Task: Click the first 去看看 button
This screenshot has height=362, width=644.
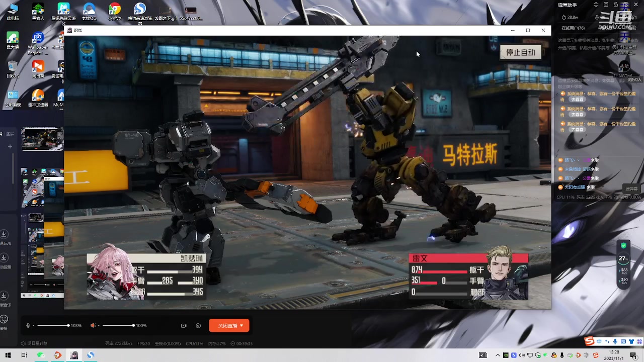Action: (577, 100)
